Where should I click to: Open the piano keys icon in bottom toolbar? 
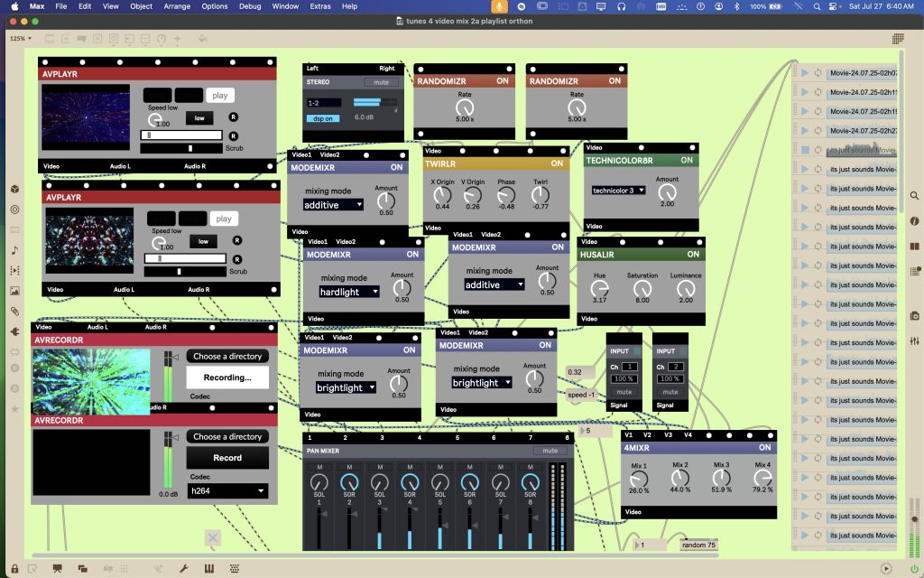(209, 569)
